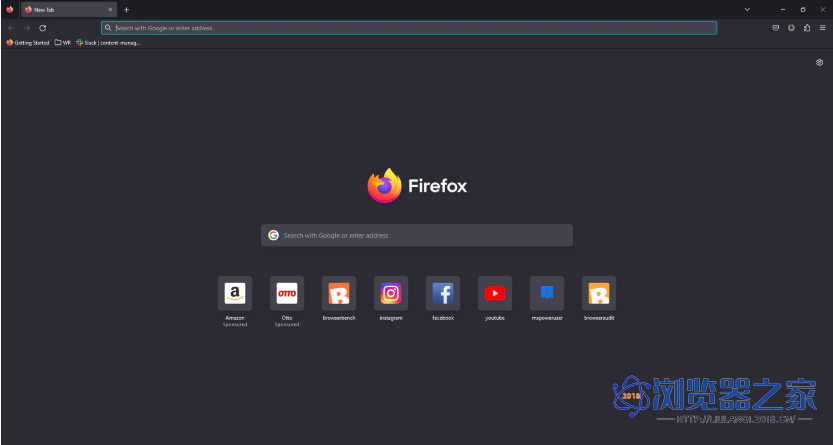The height and width of the screenshot is (445, 833).
Task: Minimize the Firefox window
Action: [x=783, y=10]
